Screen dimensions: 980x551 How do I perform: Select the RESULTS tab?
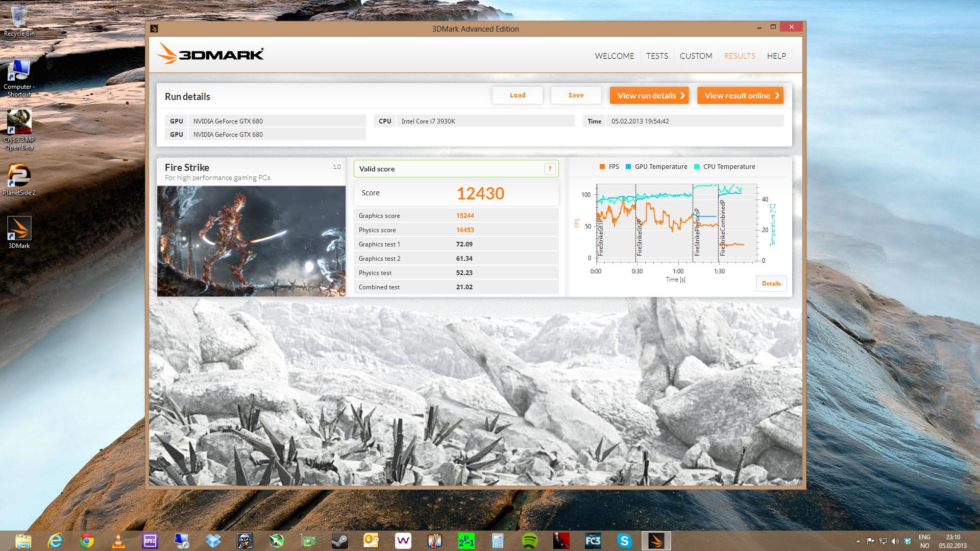pyautogui.click(x=740, y=56)
